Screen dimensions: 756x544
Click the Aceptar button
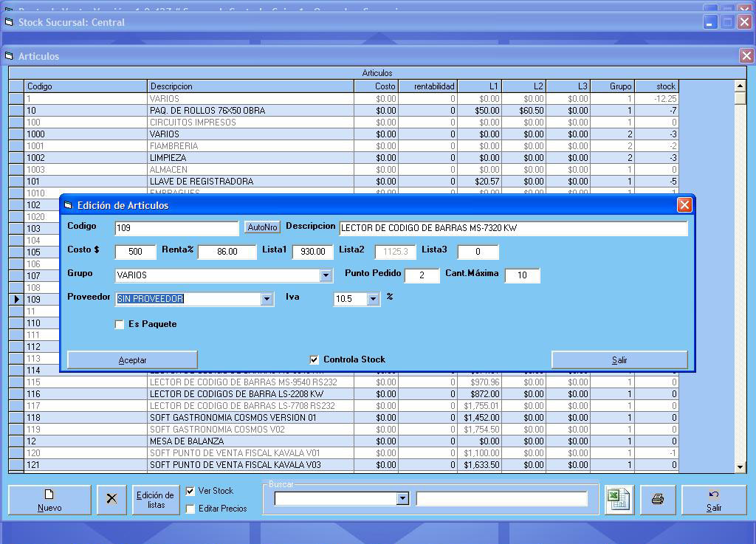coord(133,360)
